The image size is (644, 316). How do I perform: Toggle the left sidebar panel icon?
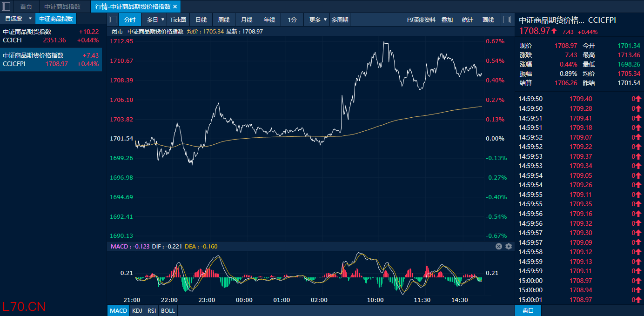coord(7,7)
